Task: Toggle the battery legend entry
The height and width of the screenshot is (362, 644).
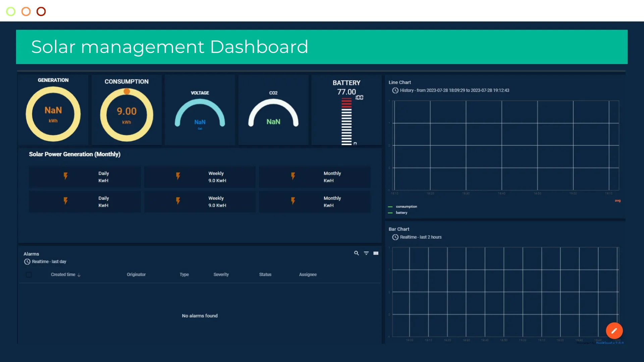Action: click(x=398, y=213)
